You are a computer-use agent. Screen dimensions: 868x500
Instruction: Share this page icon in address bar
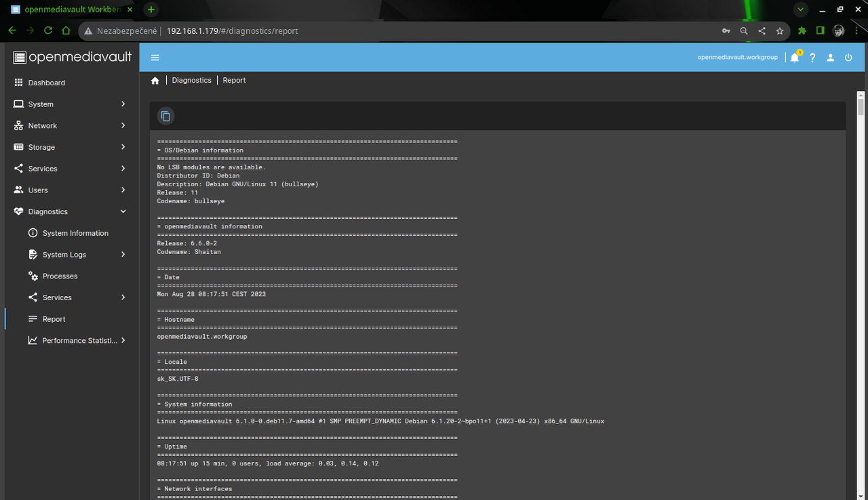(762, 30)
